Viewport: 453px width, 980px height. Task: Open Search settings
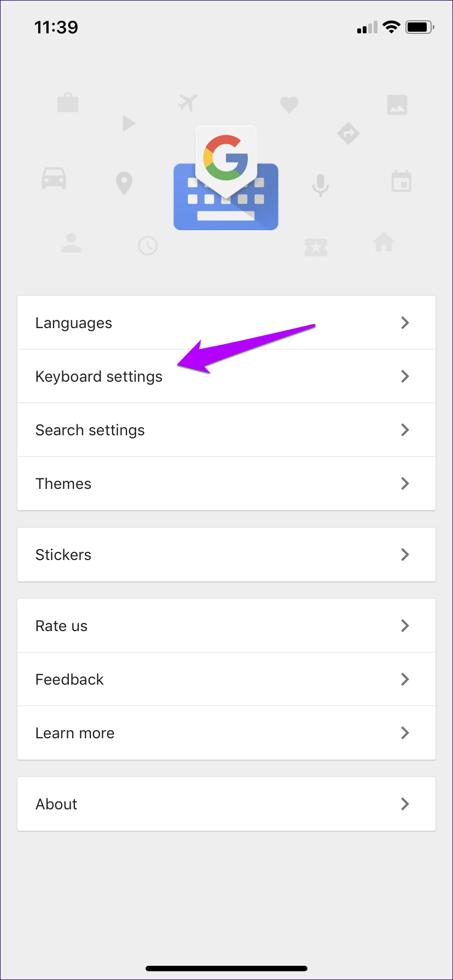[90, 430]
